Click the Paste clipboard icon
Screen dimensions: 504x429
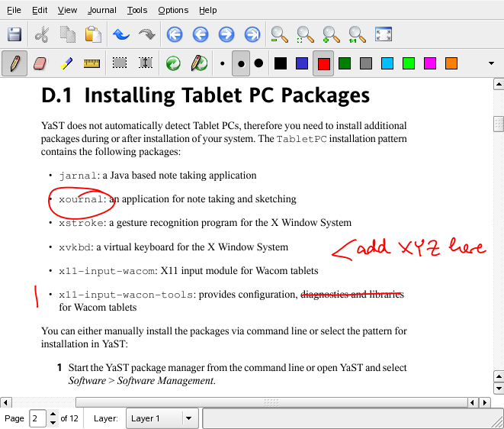(x=93, y=34)
